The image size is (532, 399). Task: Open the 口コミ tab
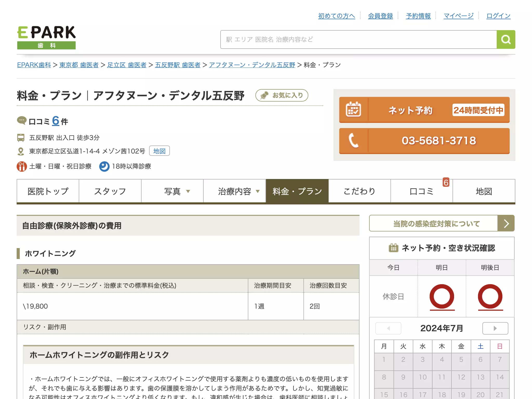pos(422,191)
